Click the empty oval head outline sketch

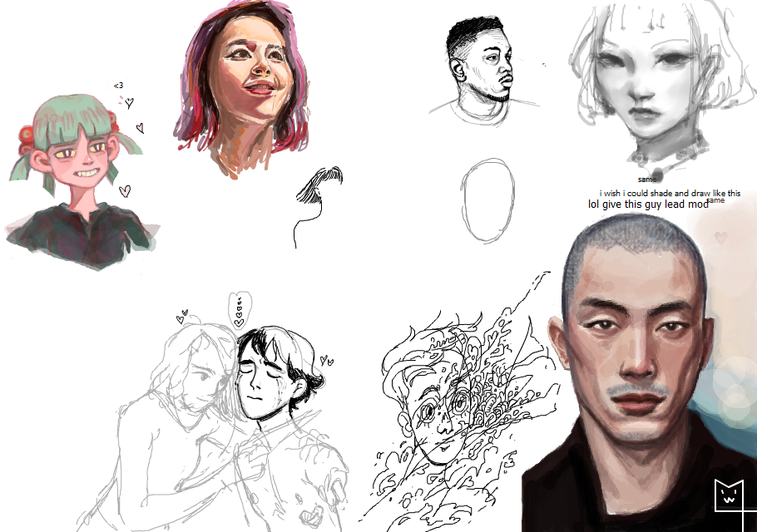tap(483, 200)
